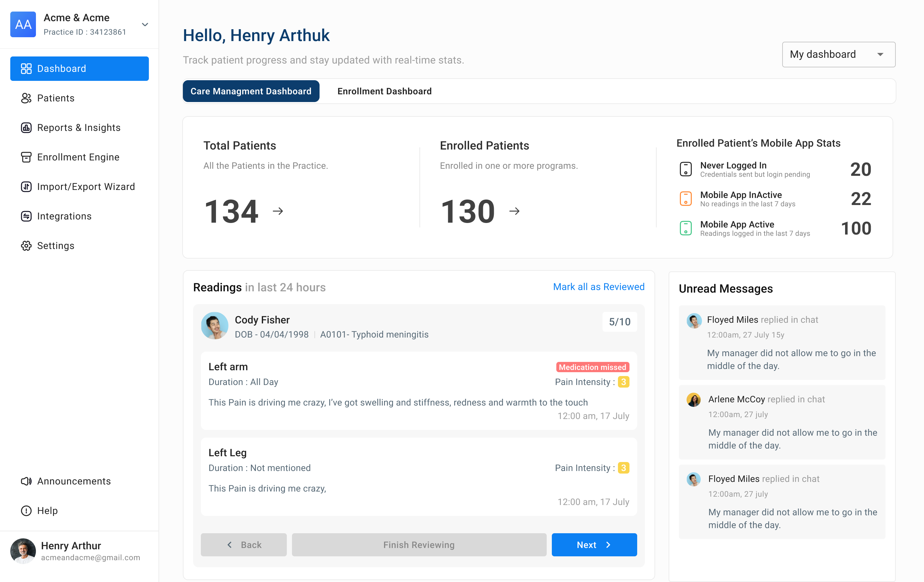The image size is (924, 582).
Task: Open Announcements from the sidebar
Action: (74, 481)
